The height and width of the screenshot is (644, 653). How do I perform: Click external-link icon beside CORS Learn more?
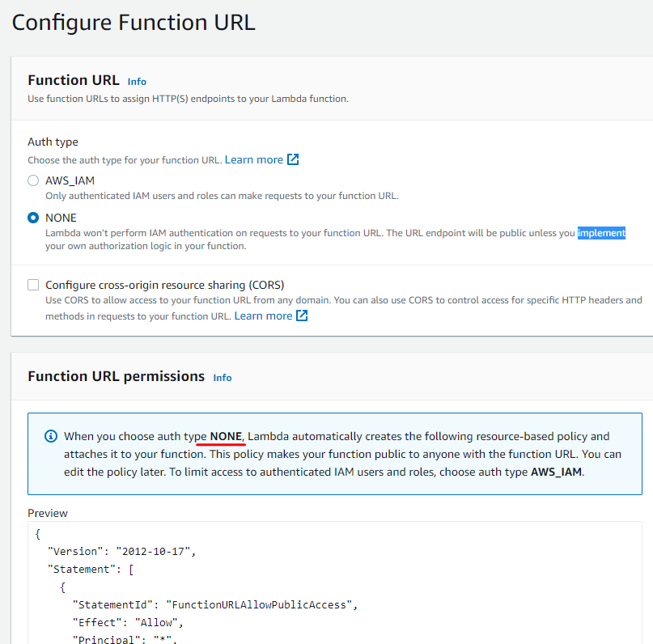pos(302,316)
